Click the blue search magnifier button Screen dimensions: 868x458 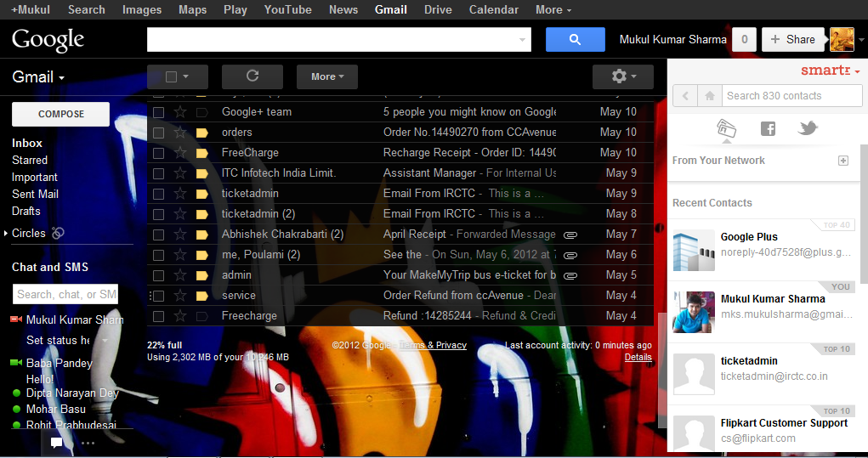point(576,40)
